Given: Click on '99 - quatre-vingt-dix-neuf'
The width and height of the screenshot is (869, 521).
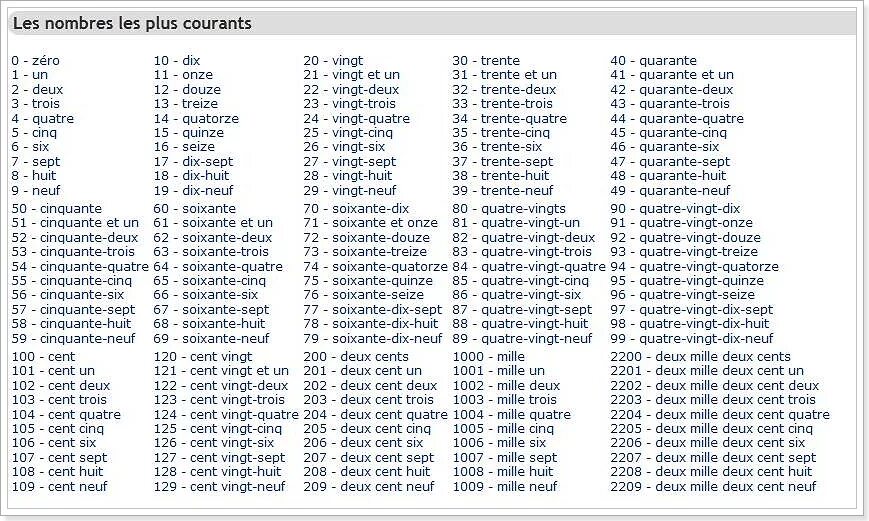Looking at the screenshot, I should click(x=692, y=338).
